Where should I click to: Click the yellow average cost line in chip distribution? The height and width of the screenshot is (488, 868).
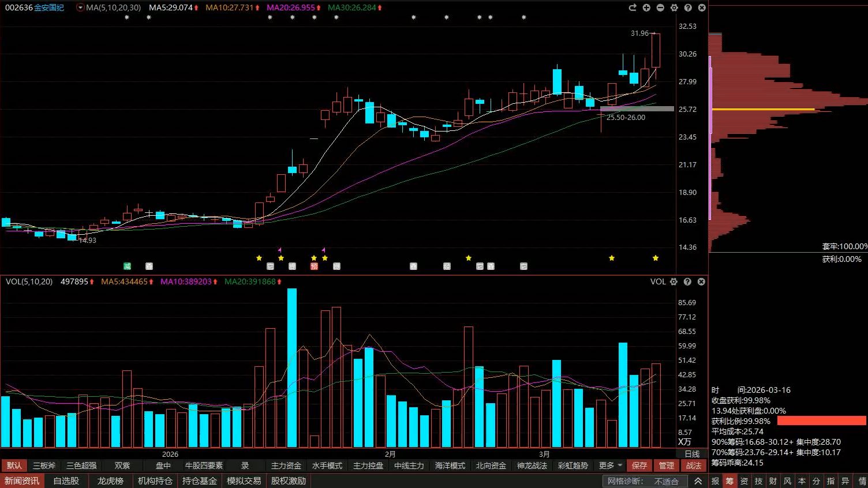[763, 109]
